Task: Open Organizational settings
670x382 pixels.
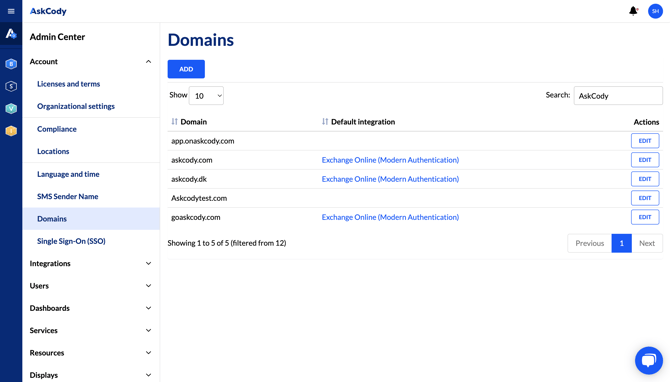Action: (x=76, y=106)
